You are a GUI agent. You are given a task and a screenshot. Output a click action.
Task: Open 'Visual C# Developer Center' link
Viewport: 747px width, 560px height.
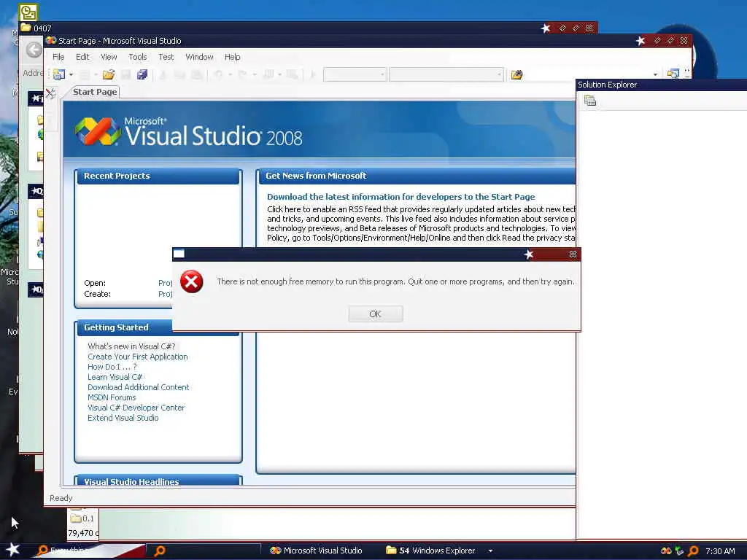point(136,408)
